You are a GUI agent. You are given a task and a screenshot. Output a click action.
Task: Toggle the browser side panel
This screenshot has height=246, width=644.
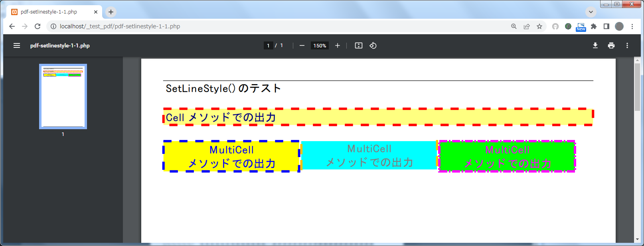[x=606, y=26]
